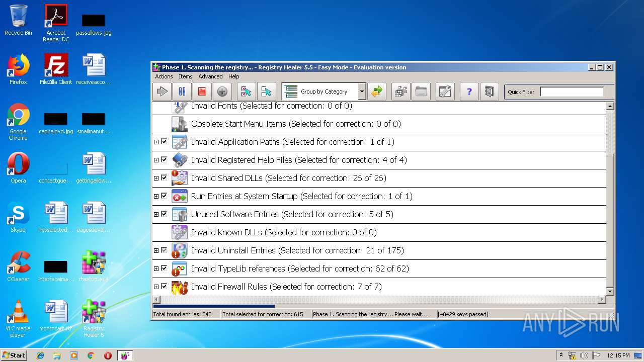Screen dimensions: 644x362
Task: Open Internet Explorer from the taskbar
Action: (x=40, y=355)
